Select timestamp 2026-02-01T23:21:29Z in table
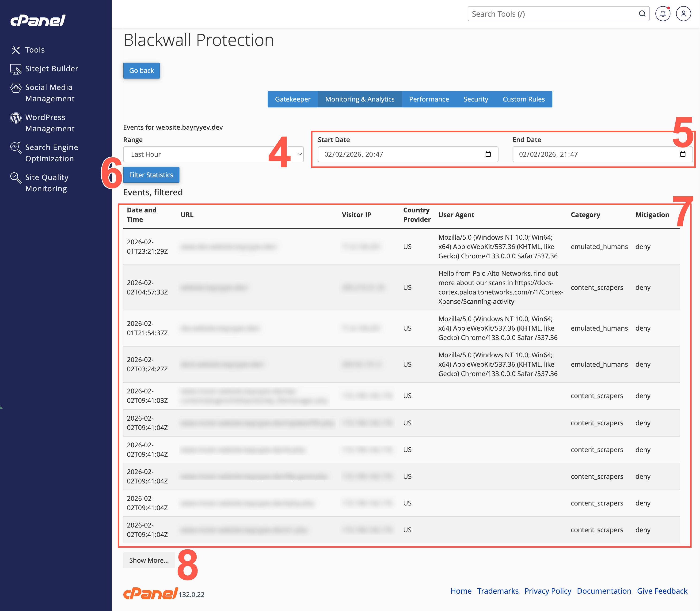 147,246
